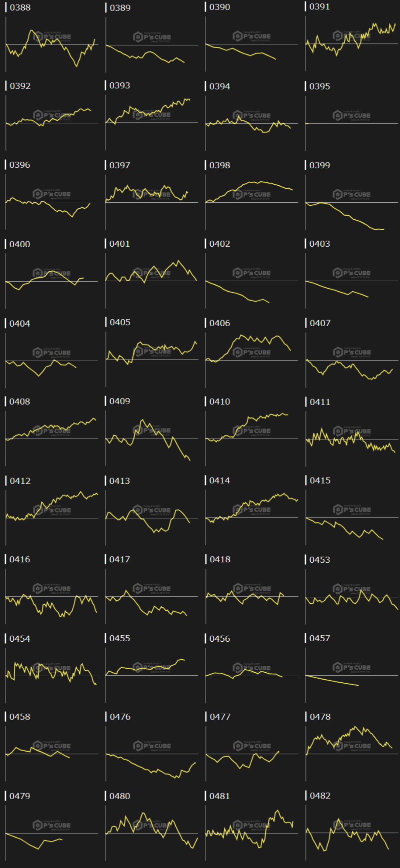
Task: Select the chart thumbnail numbered 0416
Action: tap(51, 596)
